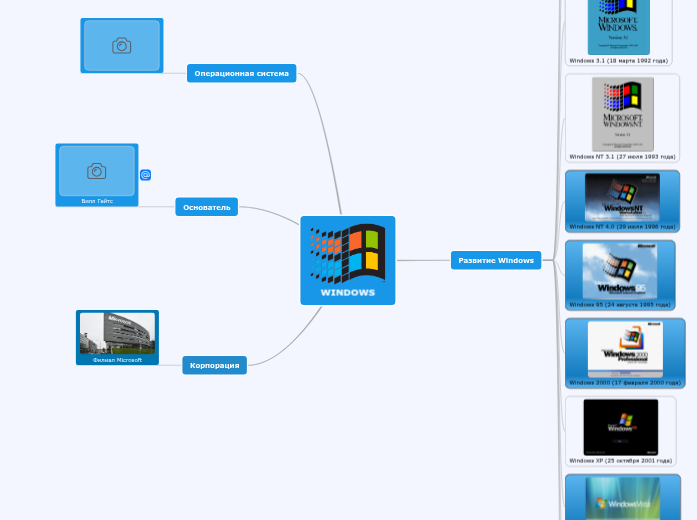
Task: Click the Windows 2000 (17 февраля 2000 года) caption
Action: [x=625, y=382]
